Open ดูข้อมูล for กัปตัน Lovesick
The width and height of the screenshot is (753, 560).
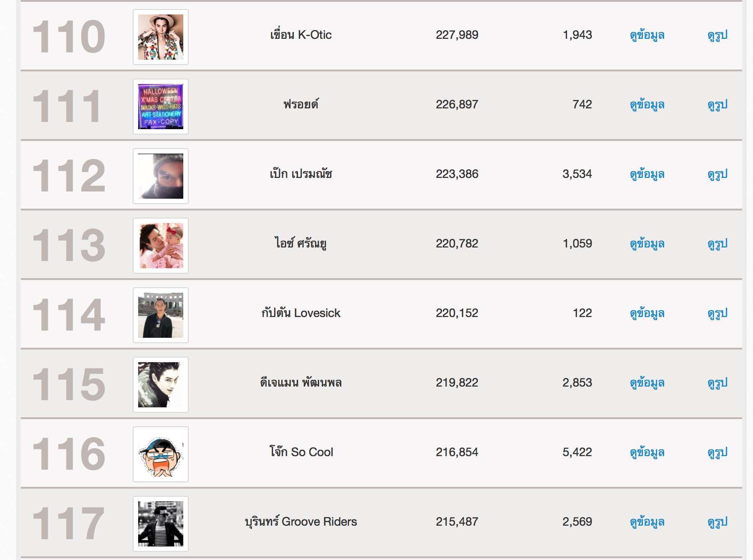click(x=647, y=313)
